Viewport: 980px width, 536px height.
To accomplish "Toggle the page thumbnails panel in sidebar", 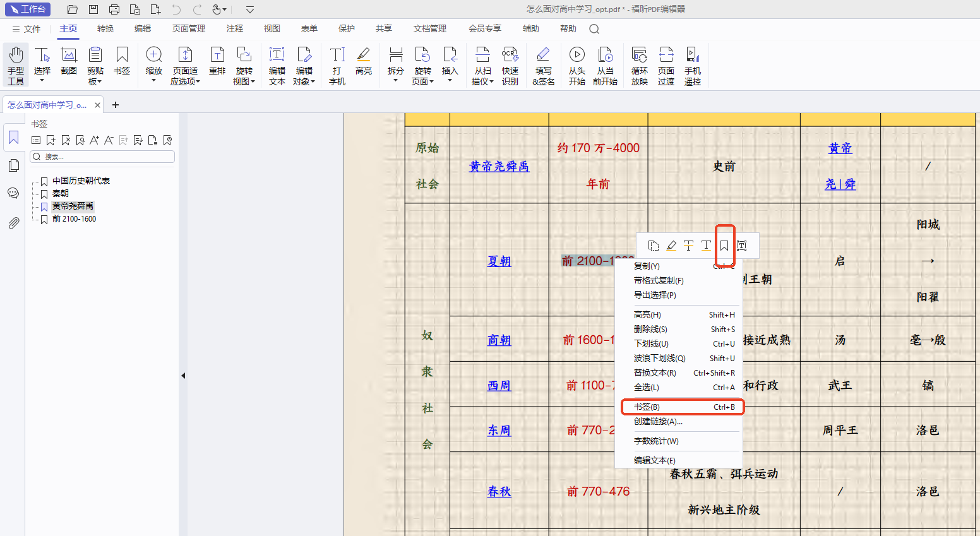I will click(13, 165).
